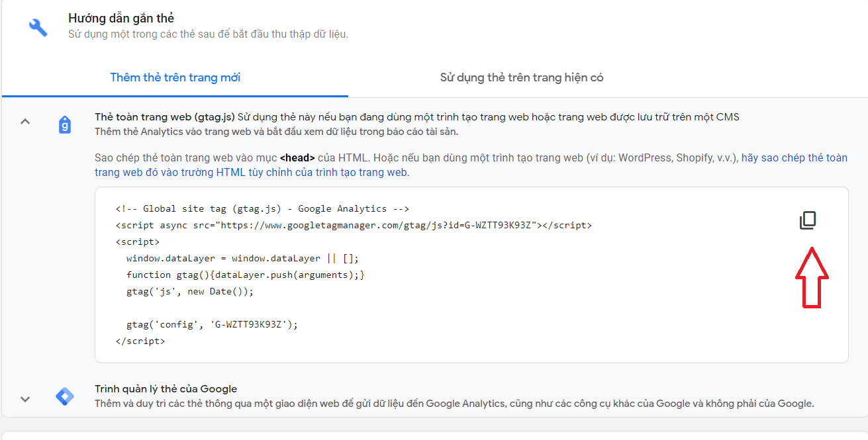Copy the gtag.js code snippet

pyautogui.click(x=808, y=220)
